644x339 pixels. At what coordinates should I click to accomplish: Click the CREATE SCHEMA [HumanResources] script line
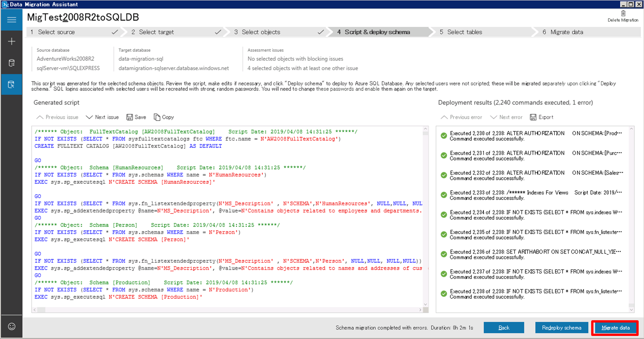tap(125, 182)
